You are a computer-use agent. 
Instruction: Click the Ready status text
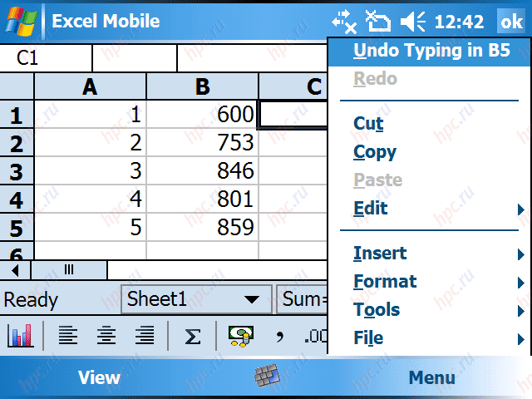(31, 300)
